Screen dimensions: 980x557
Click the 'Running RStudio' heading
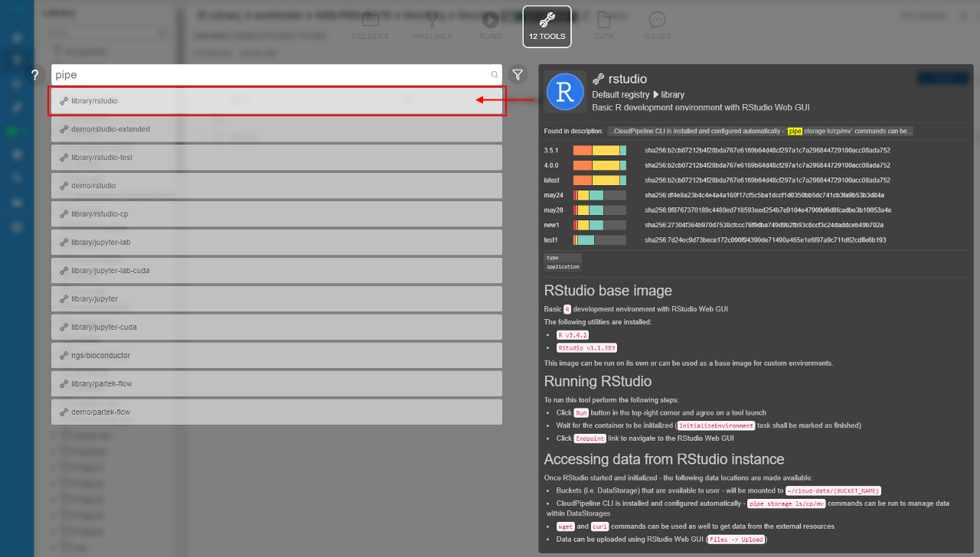tap(598, 381)
